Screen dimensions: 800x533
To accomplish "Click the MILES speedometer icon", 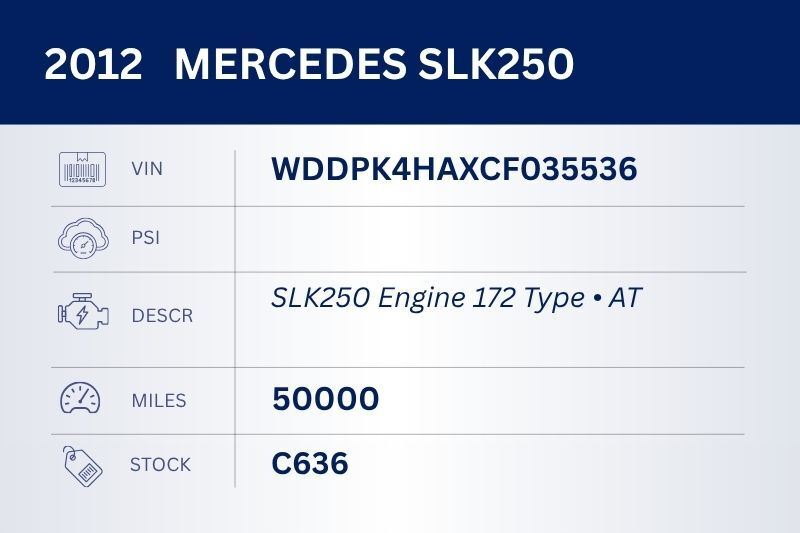I will [x=82, y=400].
